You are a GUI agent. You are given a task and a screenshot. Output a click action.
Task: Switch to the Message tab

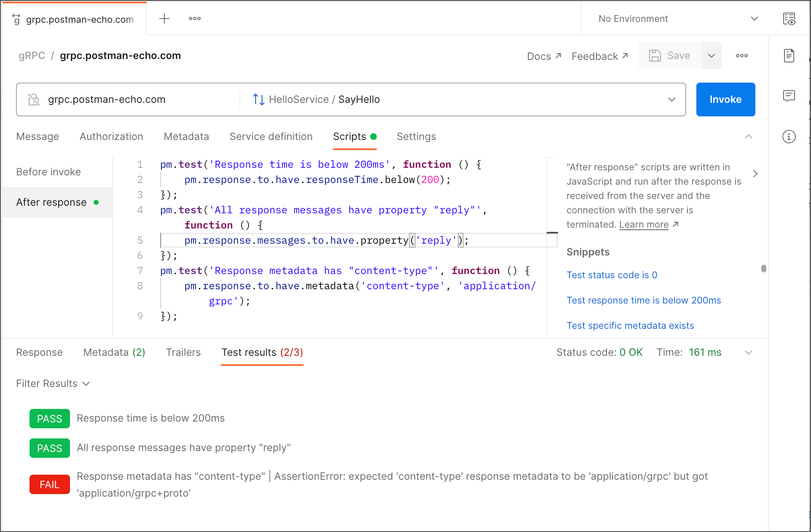(x=38, y=136)
